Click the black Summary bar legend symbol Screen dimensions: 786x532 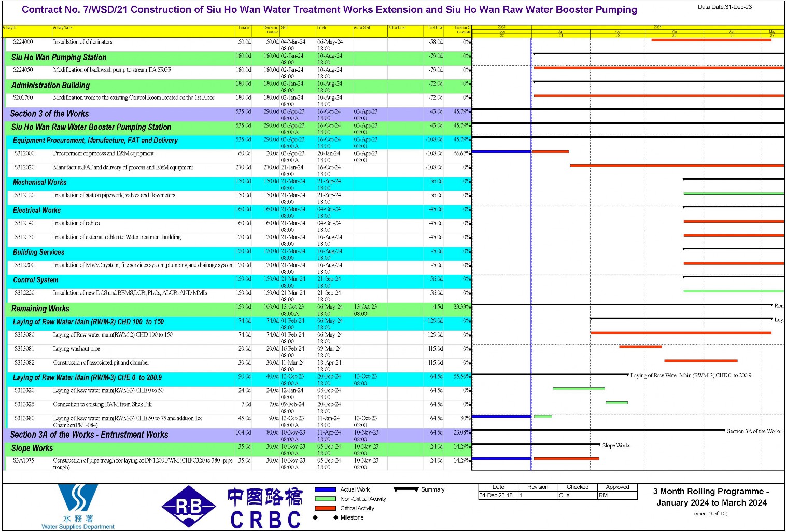click(x=406, y=489)
